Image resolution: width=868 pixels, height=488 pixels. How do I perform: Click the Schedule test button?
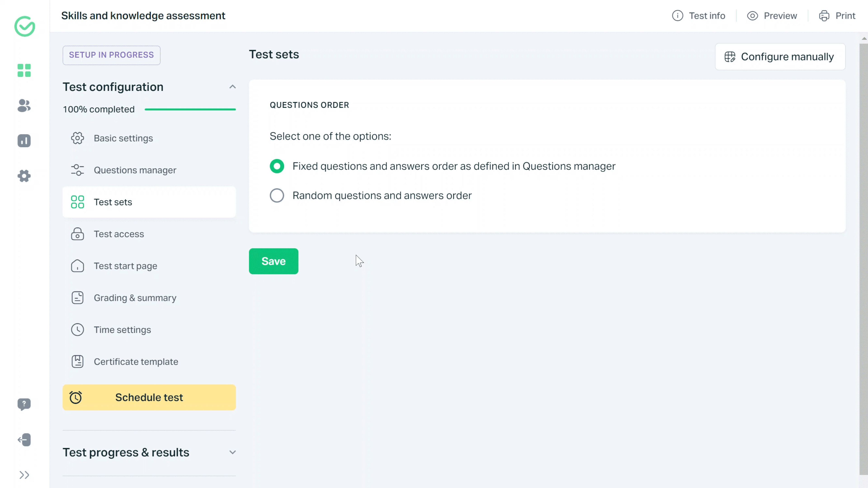pyautogui.click(x=149, y=397)
